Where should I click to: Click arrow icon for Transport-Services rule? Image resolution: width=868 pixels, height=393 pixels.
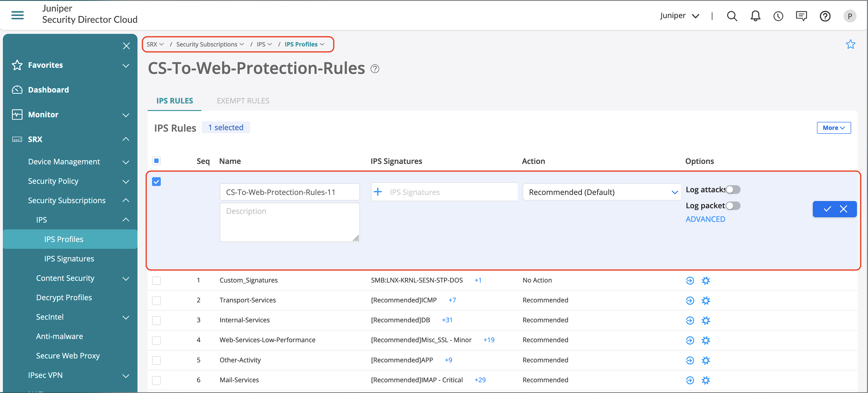click(690, 300)
